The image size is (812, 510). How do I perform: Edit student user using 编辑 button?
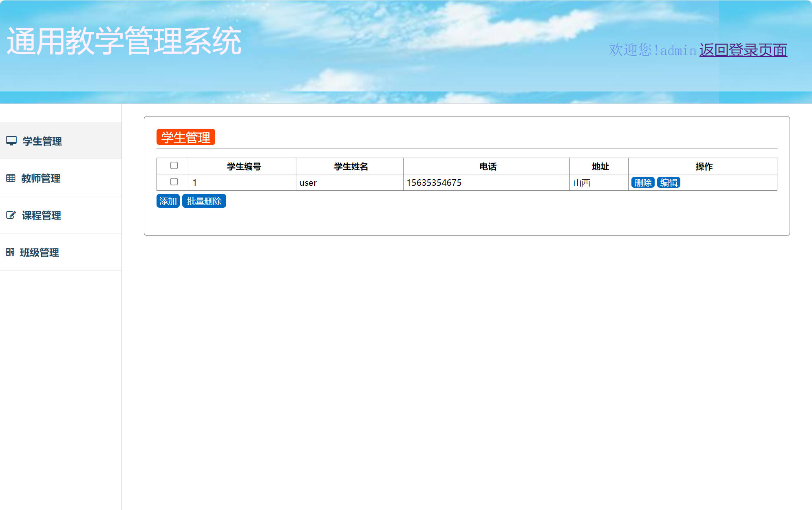669,182
